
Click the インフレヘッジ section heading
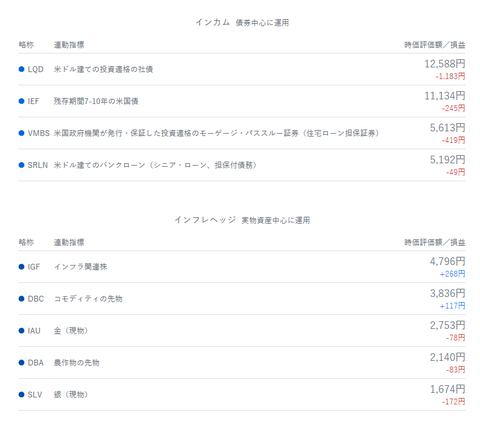pyautogui.click(x=205, y=220)
